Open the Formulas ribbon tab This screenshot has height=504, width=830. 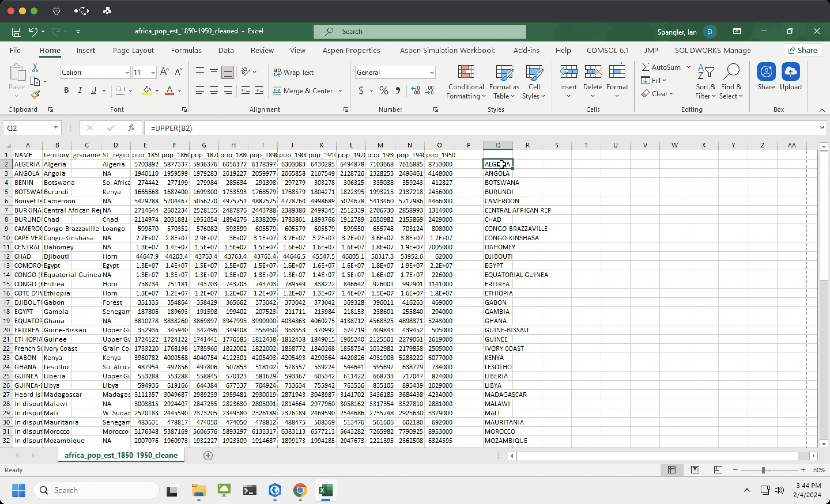[186, 50]
